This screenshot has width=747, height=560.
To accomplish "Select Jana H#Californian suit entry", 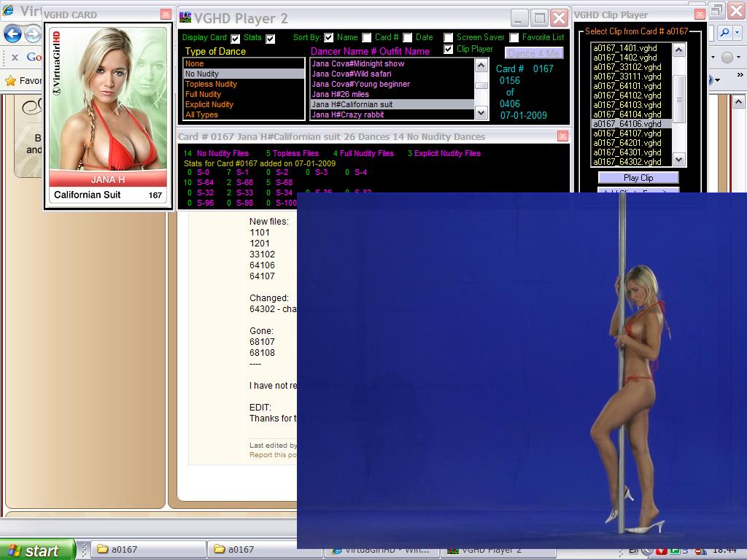I will 392,104.
